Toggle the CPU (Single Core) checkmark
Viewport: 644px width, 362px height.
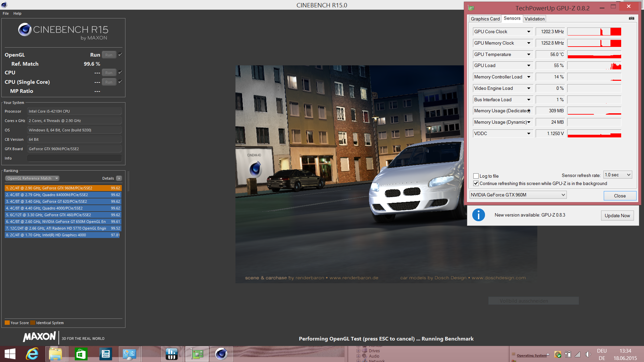pyautogui.click(x=120, y=81)
